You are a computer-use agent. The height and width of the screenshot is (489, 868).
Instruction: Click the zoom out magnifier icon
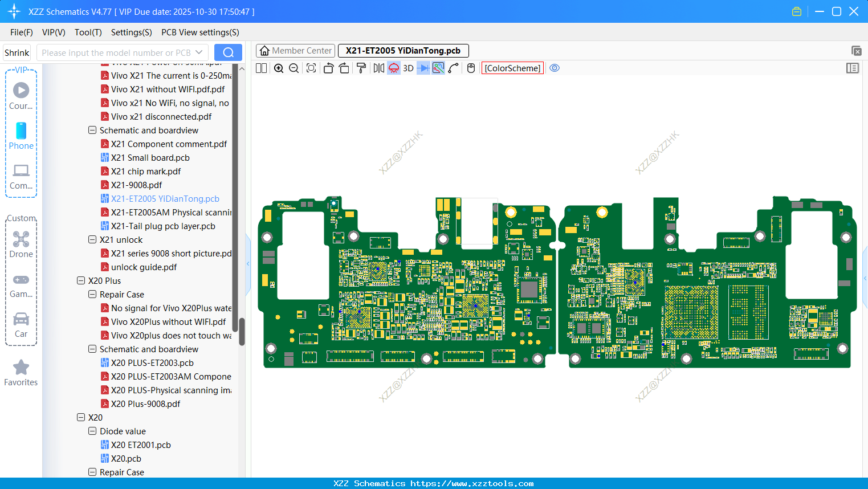(294, 68)
